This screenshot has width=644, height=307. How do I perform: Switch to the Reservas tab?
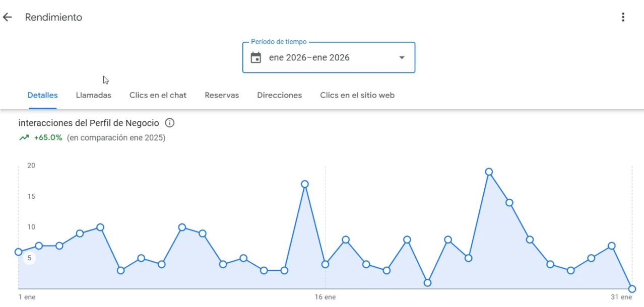[222, 95]
